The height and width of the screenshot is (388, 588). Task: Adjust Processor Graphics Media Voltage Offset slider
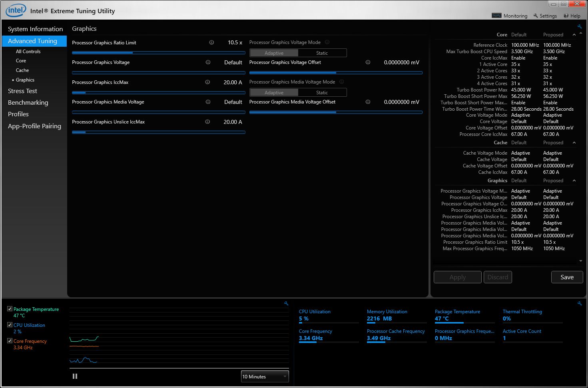click(x=336, y=112)
